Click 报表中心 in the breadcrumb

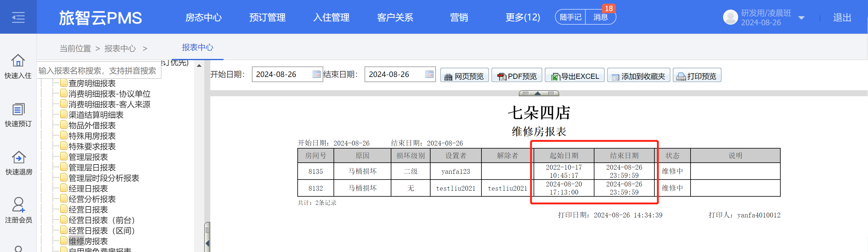pyautogui.click(x=120, y=48)
